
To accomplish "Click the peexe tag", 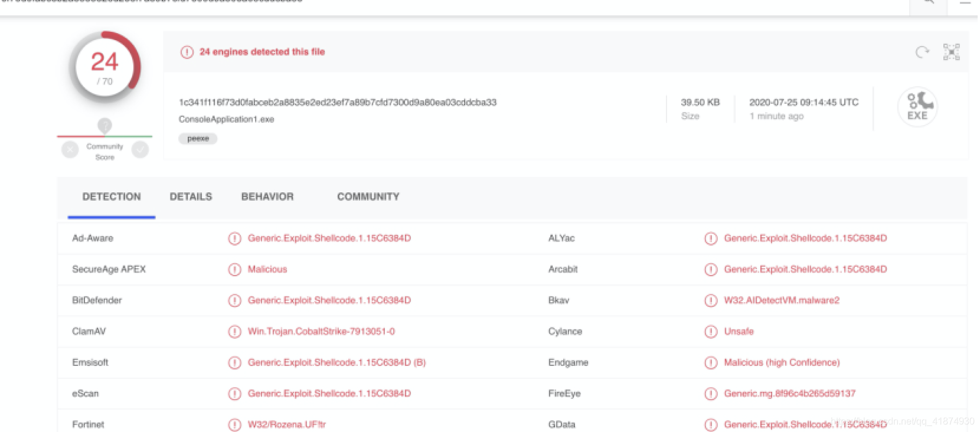I will coord(198,139).
